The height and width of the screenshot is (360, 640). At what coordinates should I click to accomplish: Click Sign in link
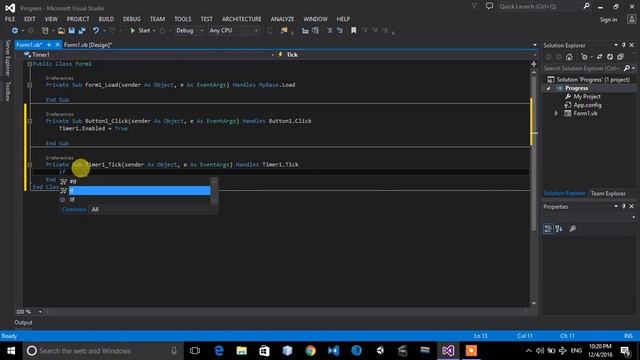coord(608,20)
